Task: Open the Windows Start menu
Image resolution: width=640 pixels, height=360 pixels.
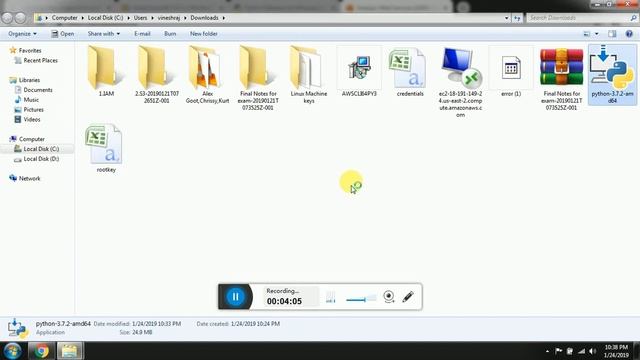Action: 12,351
